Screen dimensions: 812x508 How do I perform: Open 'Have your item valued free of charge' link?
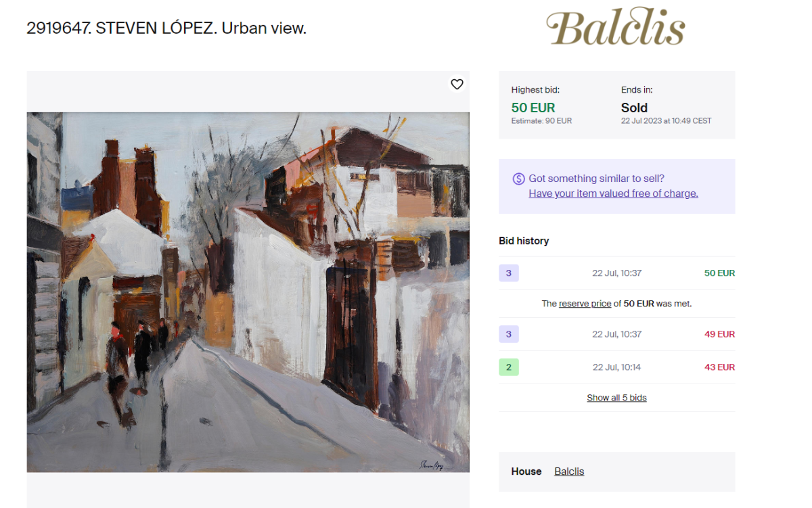click(613, 193)
